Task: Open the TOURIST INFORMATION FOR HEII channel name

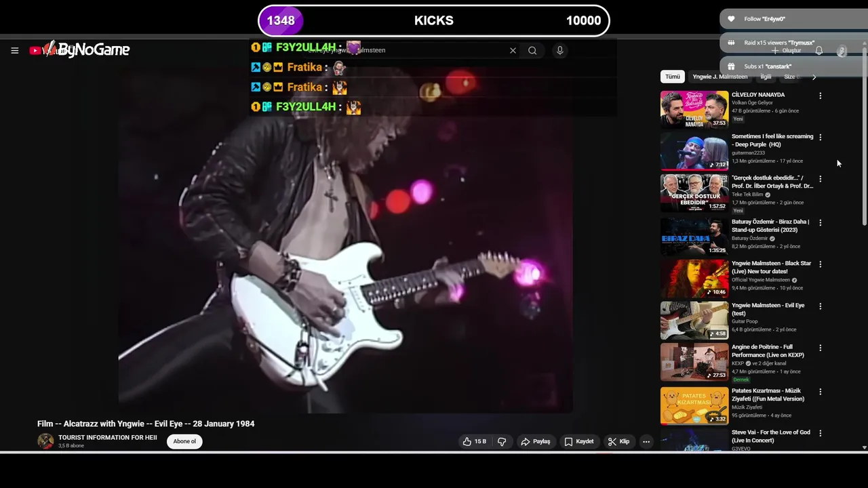Action: click(x=107, y=438)
